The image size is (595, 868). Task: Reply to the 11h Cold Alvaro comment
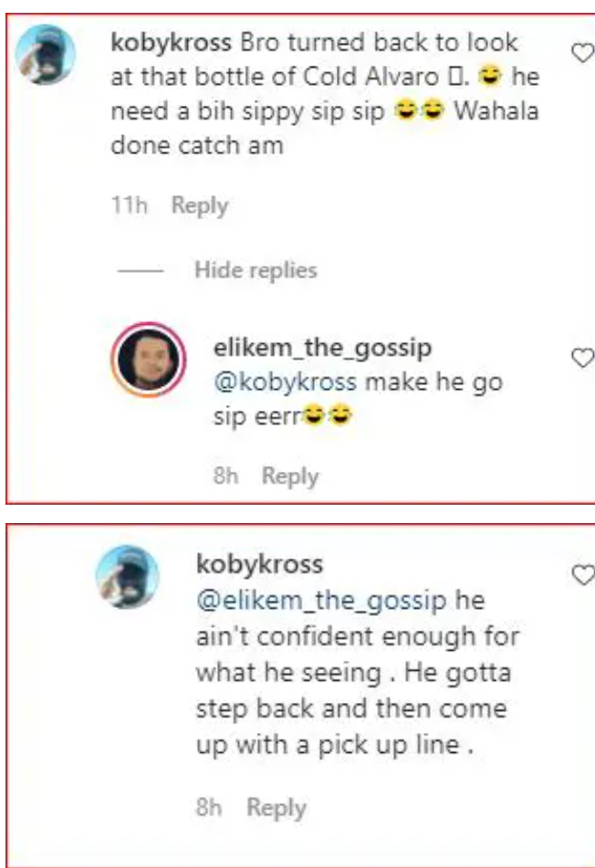click(200, 205)
